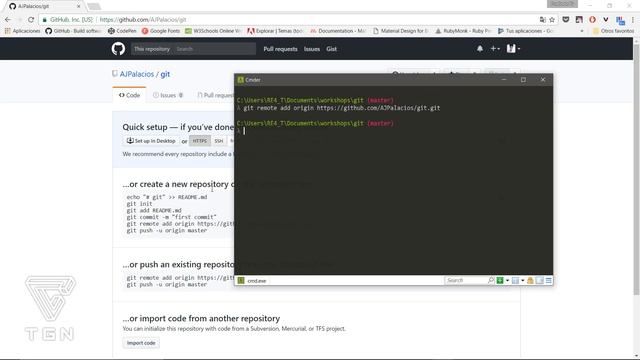The height and width of the screenshot is (360, 640).
Task: Open the Chrome three-dot menu
Action: (633, 20)
